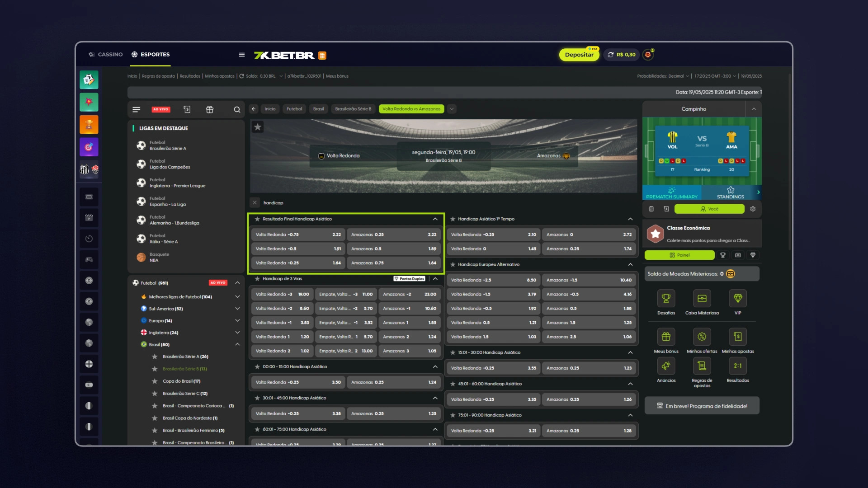Open Resultados score icon
This screenshot has width=868, height=488.
point(738,366)
